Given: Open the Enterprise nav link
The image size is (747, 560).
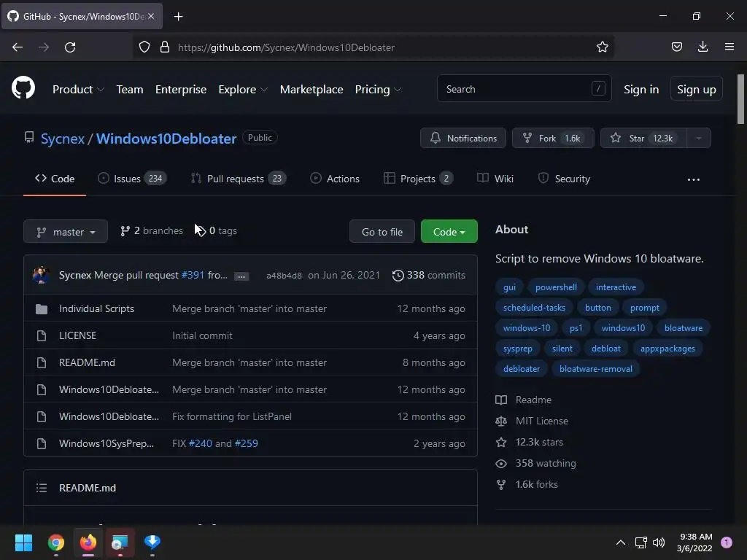Looking at the screenshot, I should coord(181,90).
